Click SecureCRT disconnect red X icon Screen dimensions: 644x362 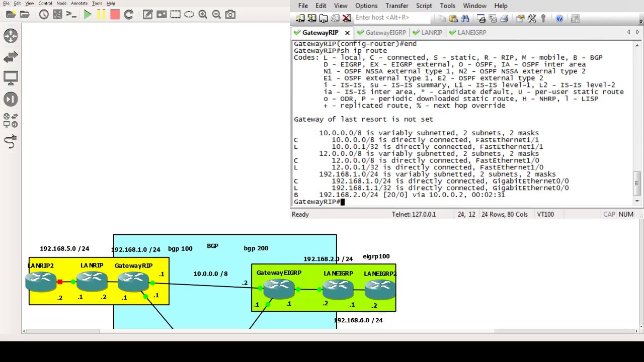(x=347, y=18)
